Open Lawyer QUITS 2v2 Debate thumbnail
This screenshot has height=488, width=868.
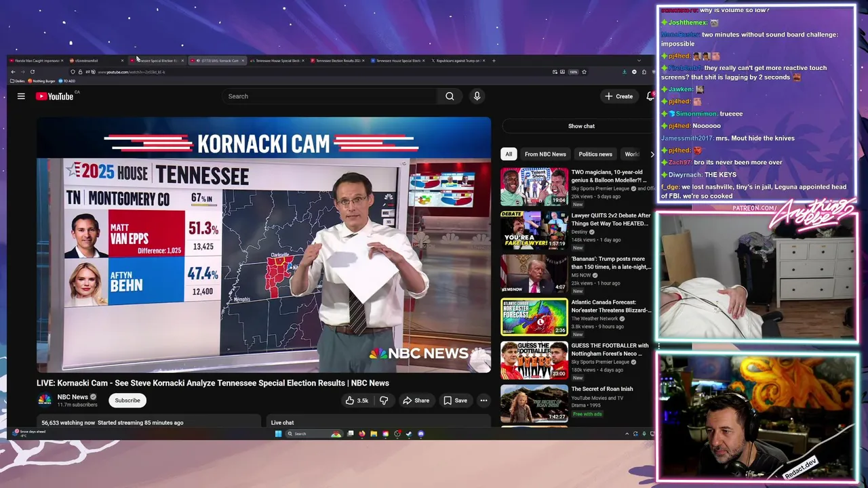[x=534, y=230]
